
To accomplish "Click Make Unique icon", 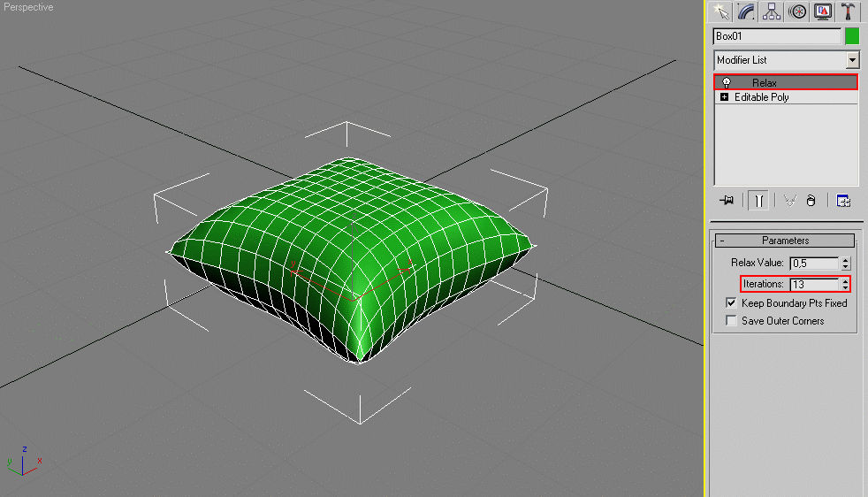I will pos(790,201).
